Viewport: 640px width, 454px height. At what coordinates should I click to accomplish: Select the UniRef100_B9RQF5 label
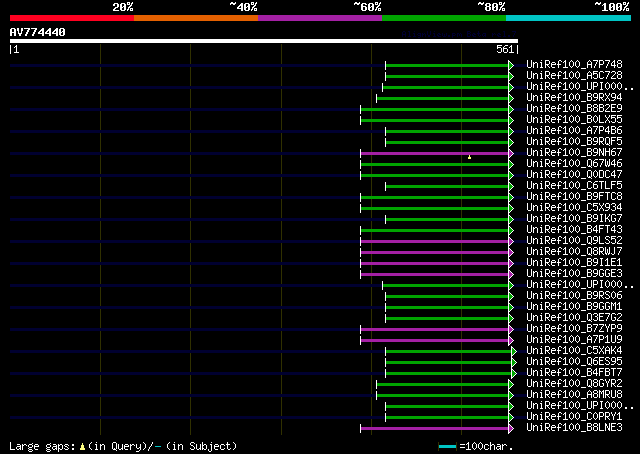pyautogui.click(x=574, y=142)
